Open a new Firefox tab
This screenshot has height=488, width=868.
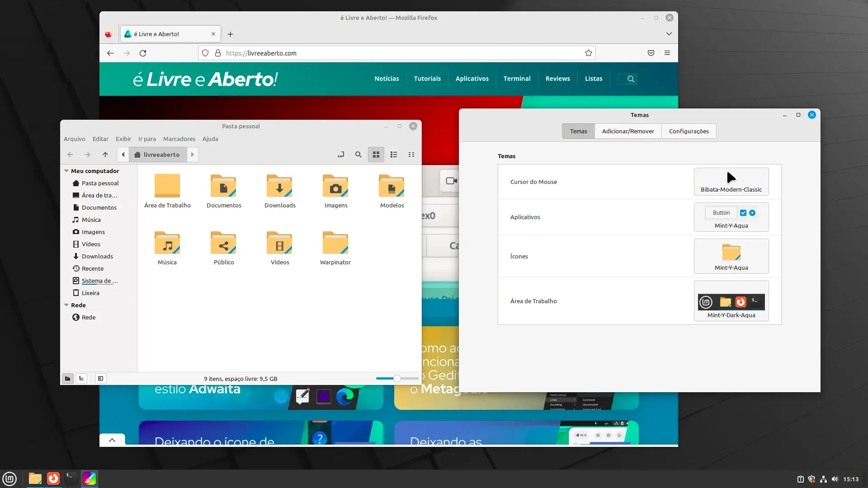click(x=231, y=34)
